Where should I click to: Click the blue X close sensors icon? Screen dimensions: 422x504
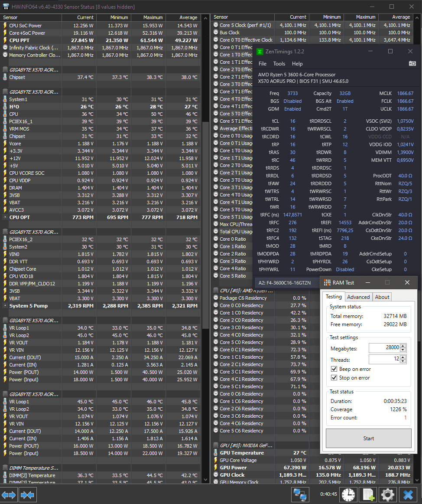click(408, 494)
